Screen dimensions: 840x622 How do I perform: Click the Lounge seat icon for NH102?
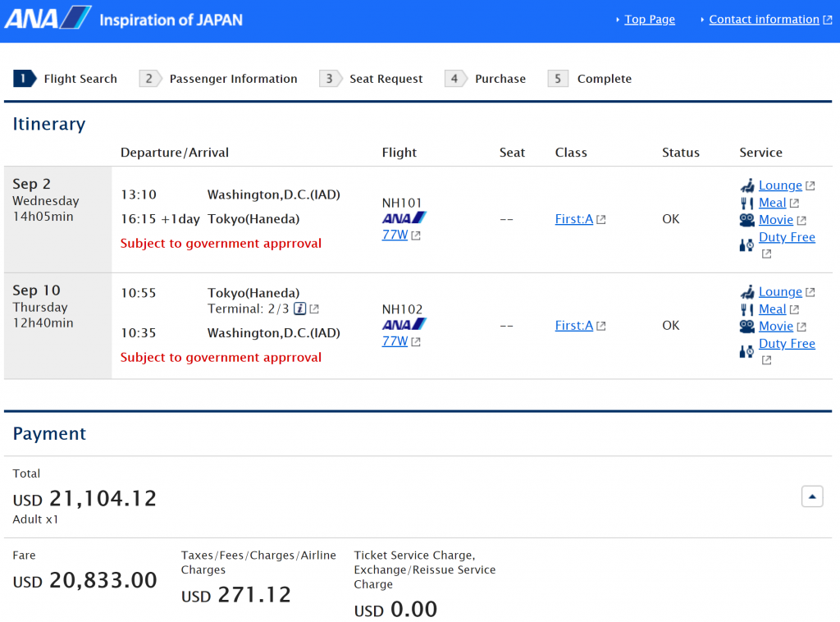(x=747, y=292)
